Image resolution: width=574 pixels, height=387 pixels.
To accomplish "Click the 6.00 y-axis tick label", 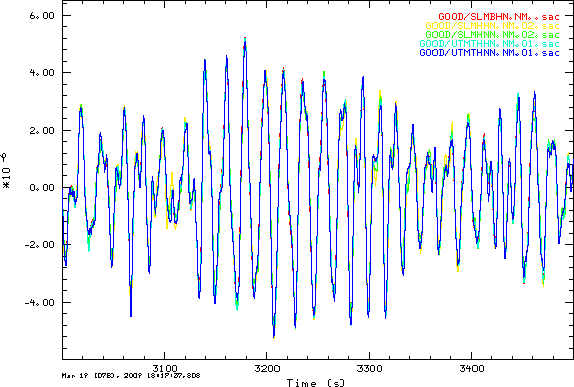I will [x=42, y=16].
